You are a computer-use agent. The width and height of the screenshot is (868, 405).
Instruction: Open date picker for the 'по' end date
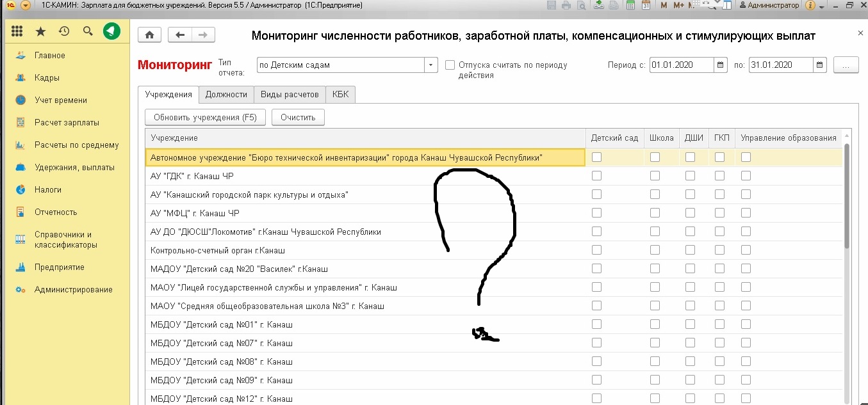[x=820, y=65]
